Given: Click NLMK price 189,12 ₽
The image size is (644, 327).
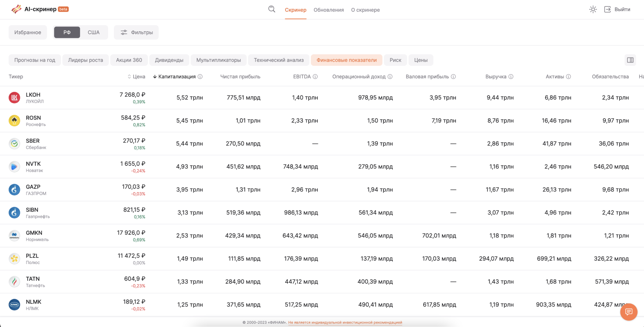Looking at the screenshot, I should tap(134, 302).
